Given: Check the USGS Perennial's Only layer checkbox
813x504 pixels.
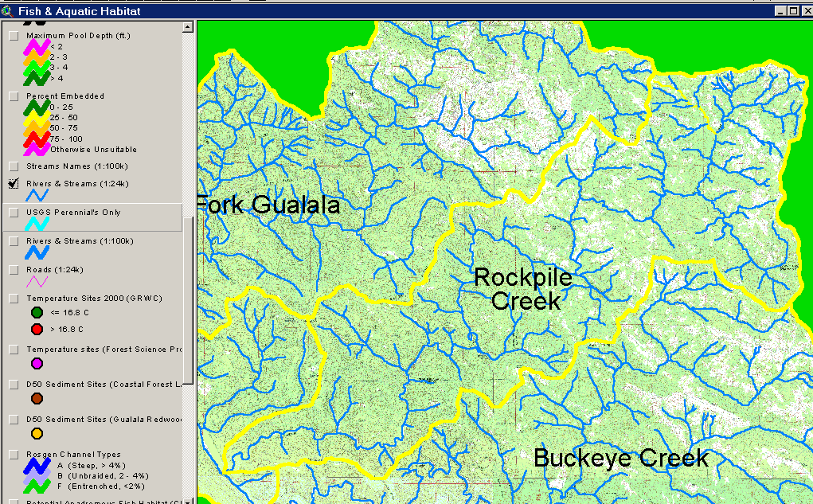Looking at the screenshot, I should point(14,213).
